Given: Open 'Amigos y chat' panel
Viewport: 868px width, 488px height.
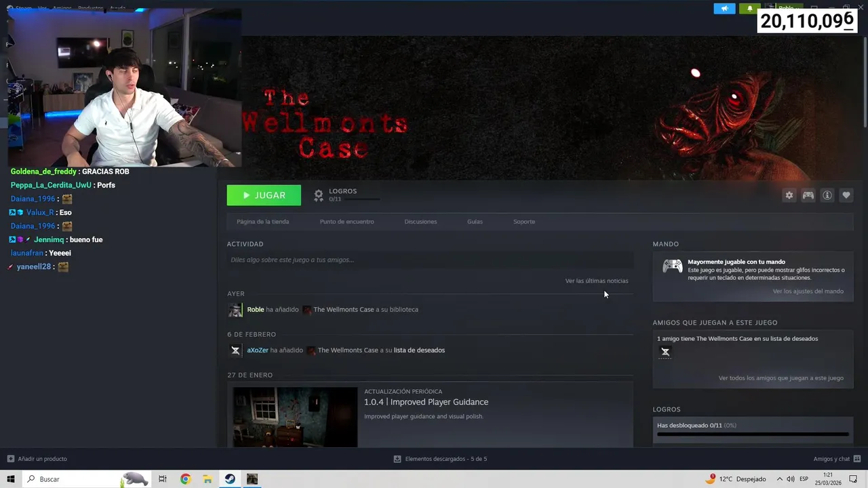Looking at the screenshot, I should (836, 459).
